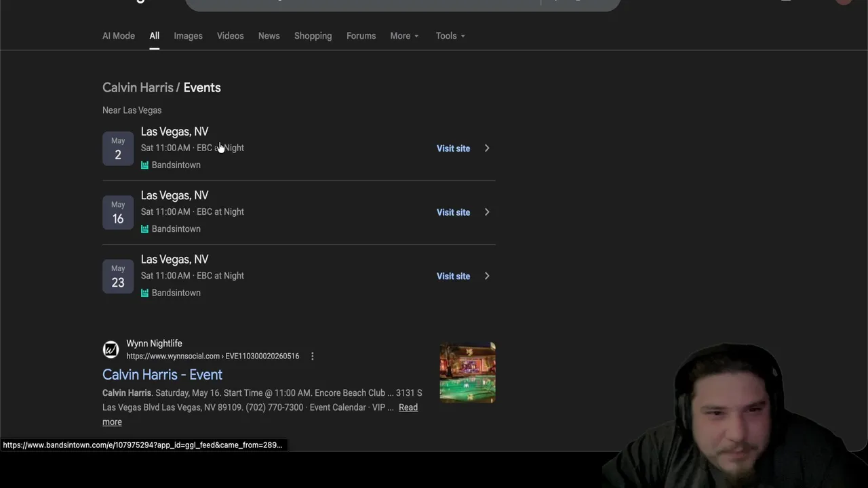Click the Bandsintown icon on May 2 row
868x488 pixels.
[144, 165]
